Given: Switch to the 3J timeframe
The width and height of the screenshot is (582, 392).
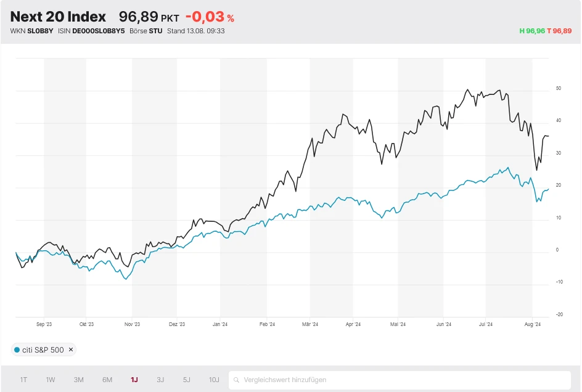Looking at the screenshot, I should point(160,380).
